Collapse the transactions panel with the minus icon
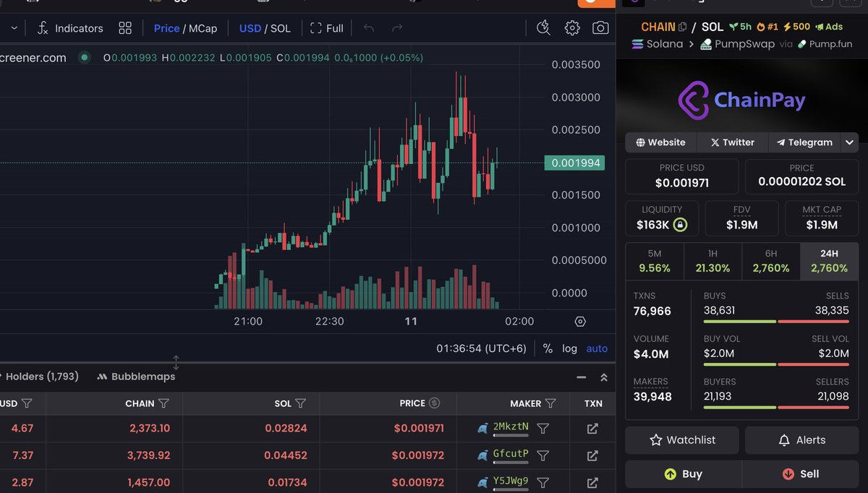Viewport: 868px width, 493px height. [581, 377]
